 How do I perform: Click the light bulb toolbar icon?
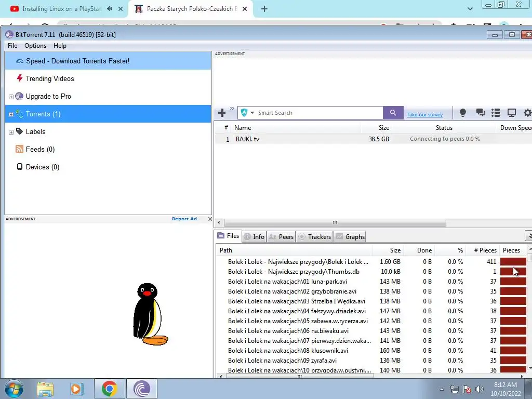point(462,113)
